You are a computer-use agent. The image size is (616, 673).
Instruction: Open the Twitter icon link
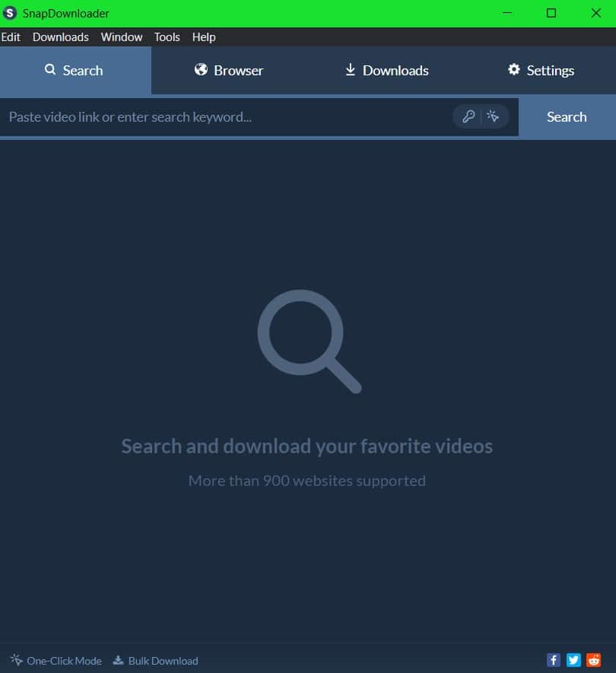(573, 660)
